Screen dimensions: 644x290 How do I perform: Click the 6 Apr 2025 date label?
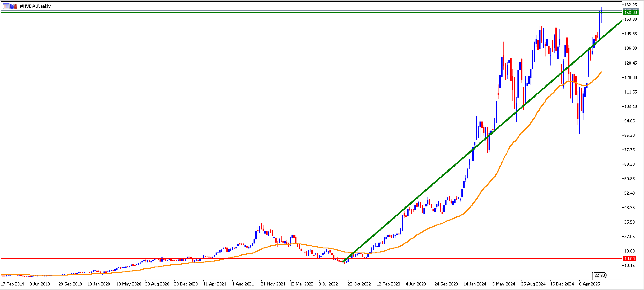pos(590,284)
